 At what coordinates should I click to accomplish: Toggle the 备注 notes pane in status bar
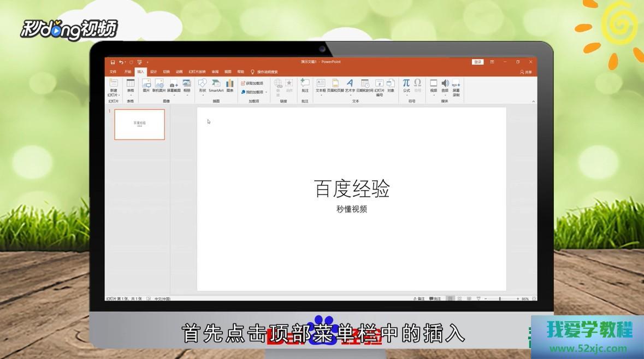[419, 299]
